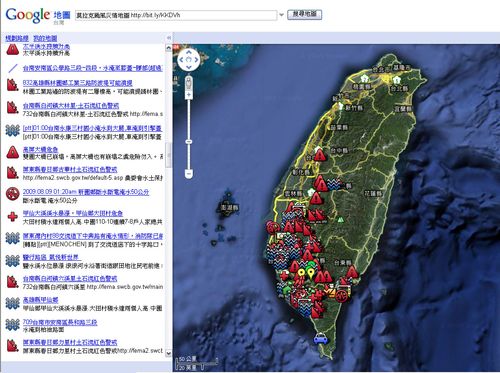Click the red cross icon in results list
This screenshot has width=500, height=373.
[12, 217]
